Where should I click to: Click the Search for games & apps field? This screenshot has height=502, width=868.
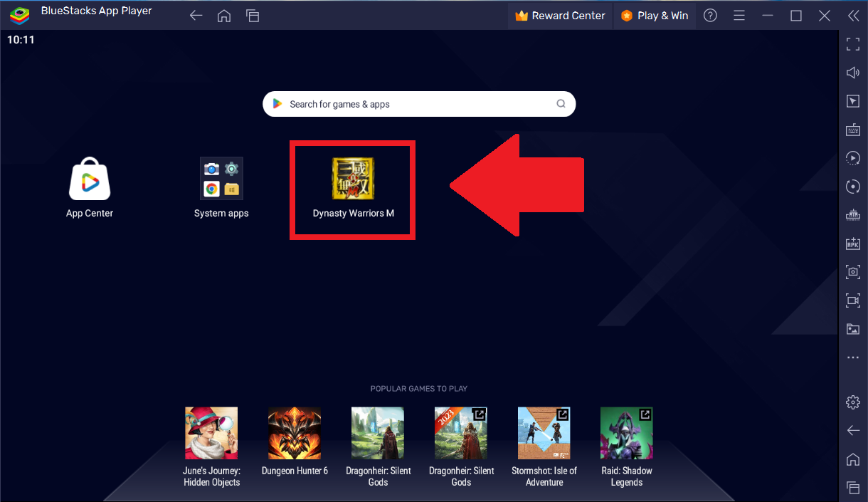point(419,104)
